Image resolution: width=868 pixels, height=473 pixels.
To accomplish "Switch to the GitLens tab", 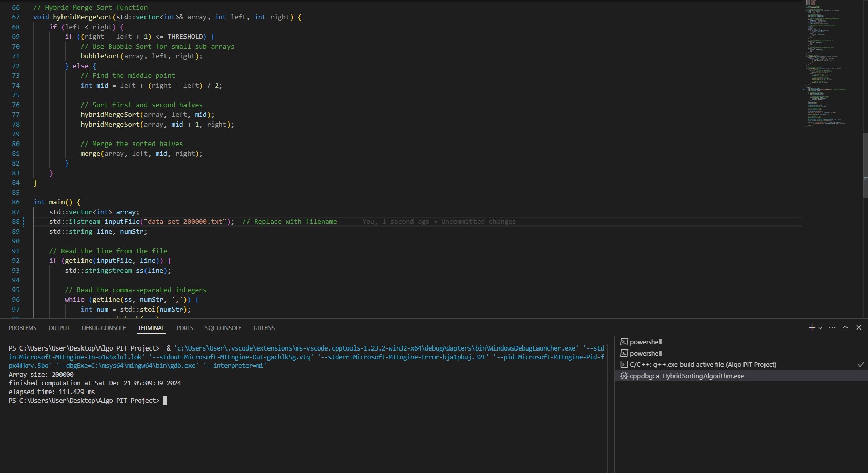I will [x=264, y=328].
